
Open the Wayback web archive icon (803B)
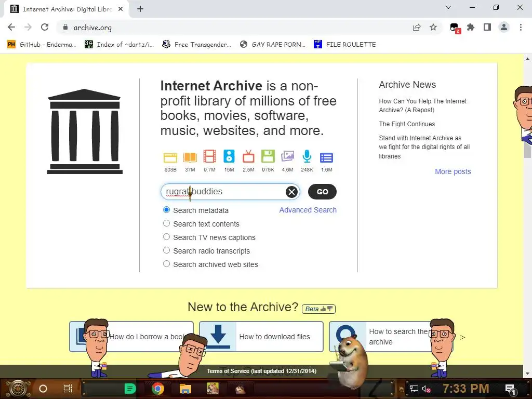tap(170, 157)
